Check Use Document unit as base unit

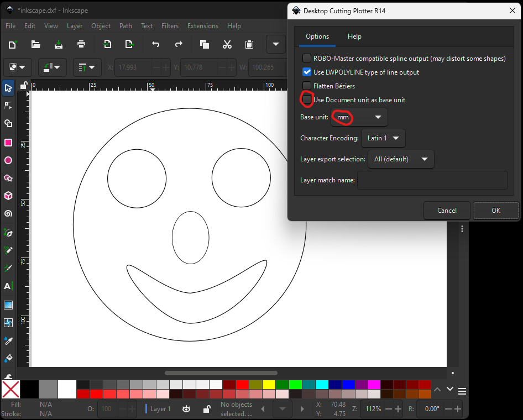(x=306, y=99)
